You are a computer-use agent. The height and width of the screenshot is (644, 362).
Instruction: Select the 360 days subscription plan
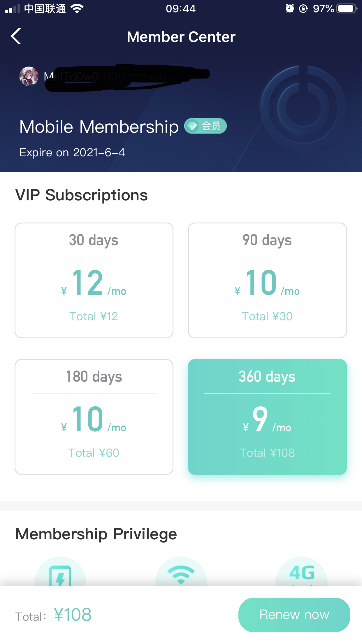point(267,417)
